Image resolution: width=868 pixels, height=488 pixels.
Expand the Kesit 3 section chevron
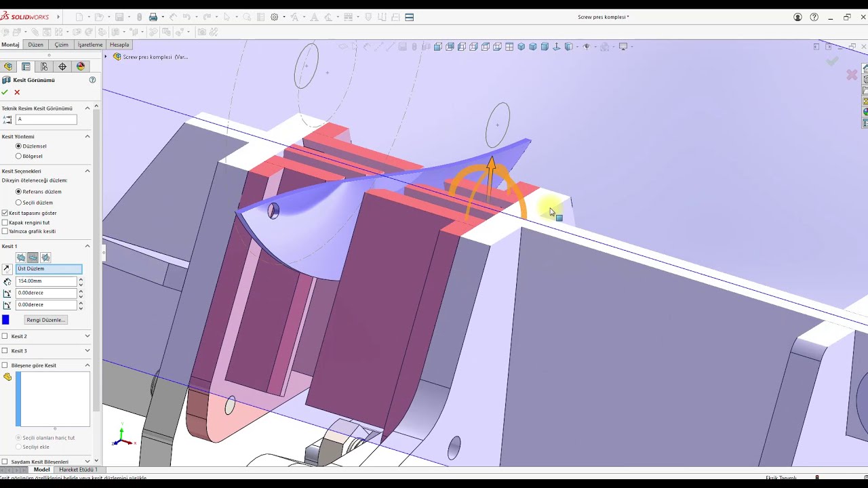pos(87,350)
